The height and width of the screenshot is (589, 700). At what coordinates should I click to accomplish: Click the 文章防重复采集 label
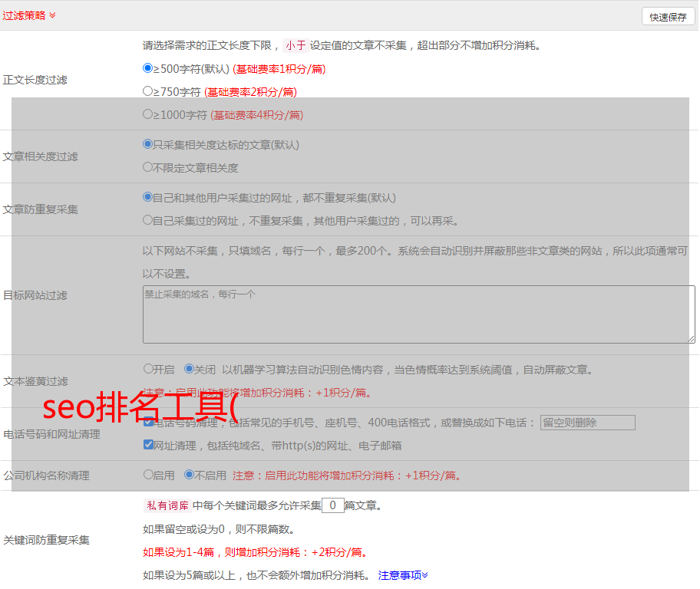coord(40,209)
